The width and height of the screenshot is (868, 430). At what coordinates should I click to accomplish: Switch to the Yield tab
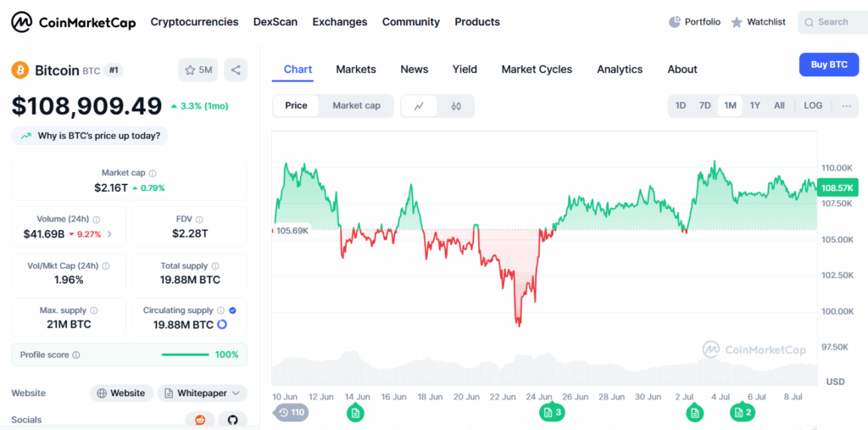(x=465, y=70)
